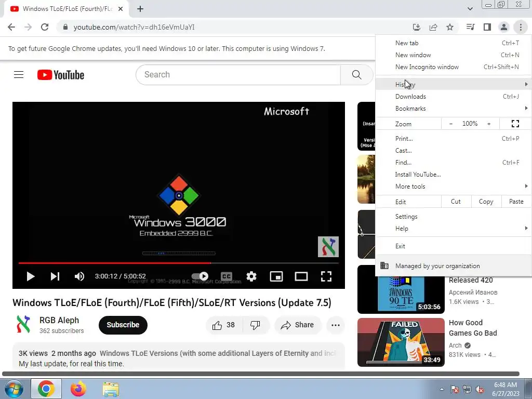The height and width of the screenshot is (399, 532).
Task: Select Cast... menu entry
Action: tap(453, 150)
